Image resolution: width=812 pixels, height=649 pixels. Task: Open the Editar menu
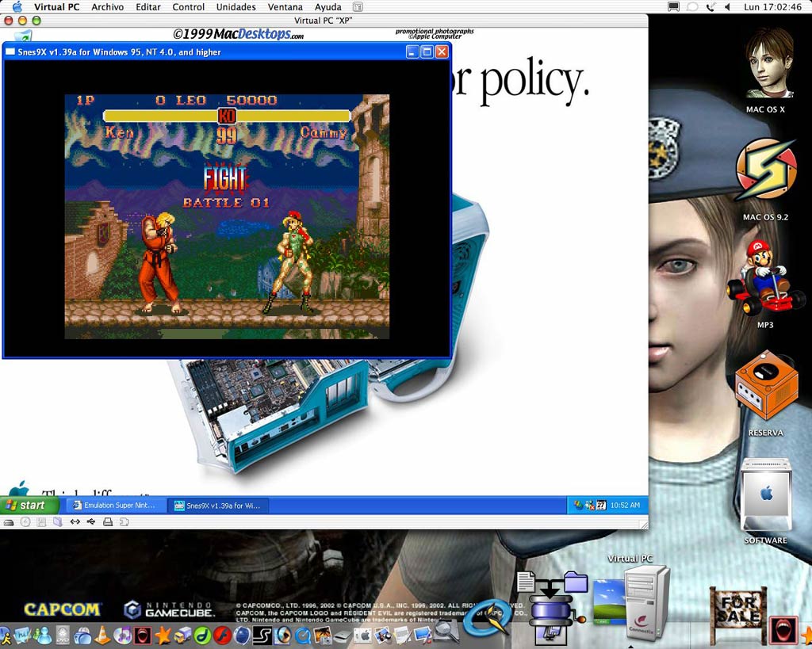click(148, 7)
